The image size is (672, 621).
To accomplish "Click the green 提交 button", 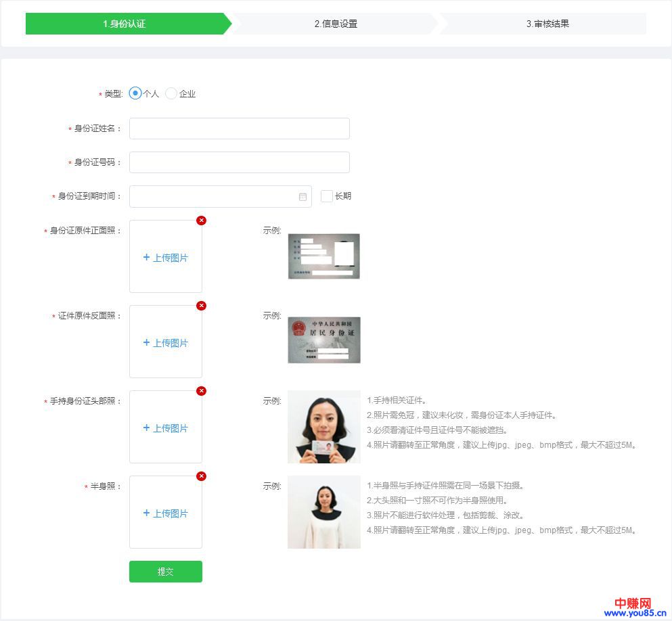I will click(166, 572).
